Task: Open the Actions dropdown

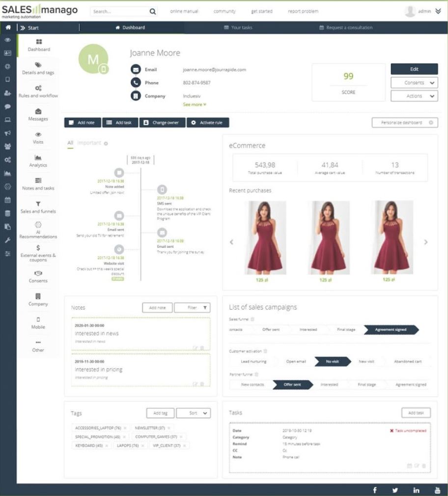Action: pos(414,96)
